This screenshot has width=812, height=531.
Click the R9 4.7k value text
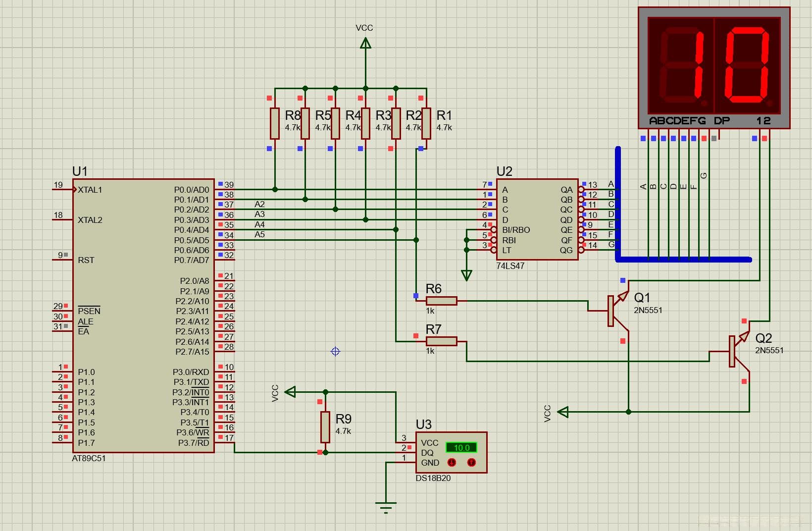tap(343, 431)
